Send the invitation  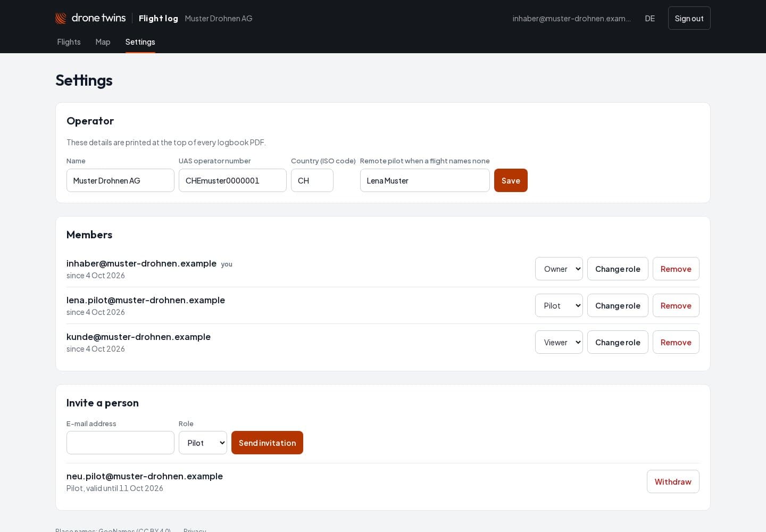pyautogui.click(x=267, y=443)
